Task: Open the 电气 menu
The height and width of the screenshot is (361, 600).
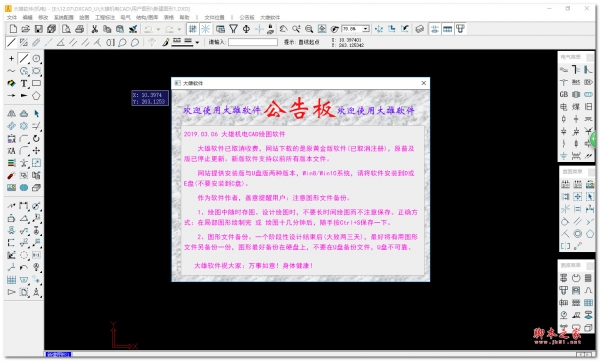Action: (126, 18)
